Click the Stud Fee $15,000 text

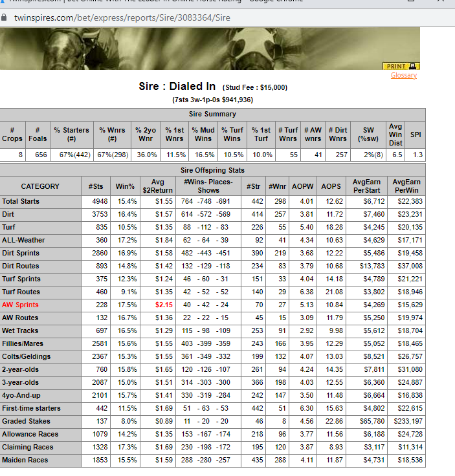(255, 88)
